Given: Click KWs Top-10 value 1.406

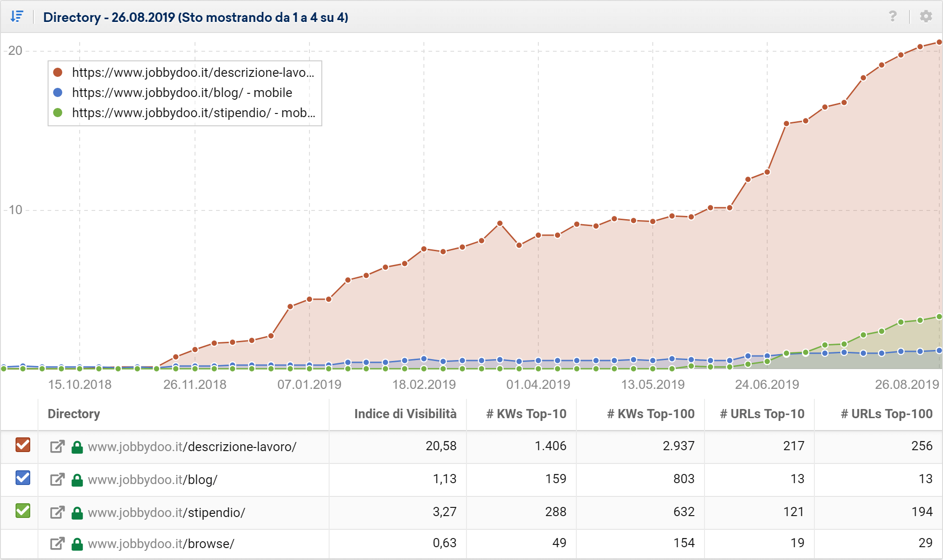Looking at the screenshot, I should (550, 446).
